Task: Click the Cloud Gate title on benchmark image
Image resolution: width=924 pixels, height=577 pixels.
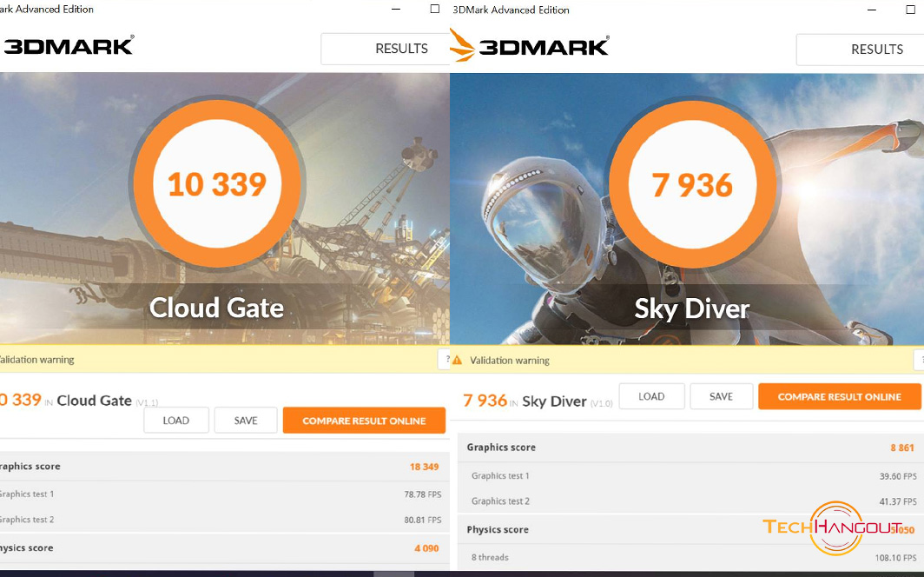Action: (x=216, y=308)
